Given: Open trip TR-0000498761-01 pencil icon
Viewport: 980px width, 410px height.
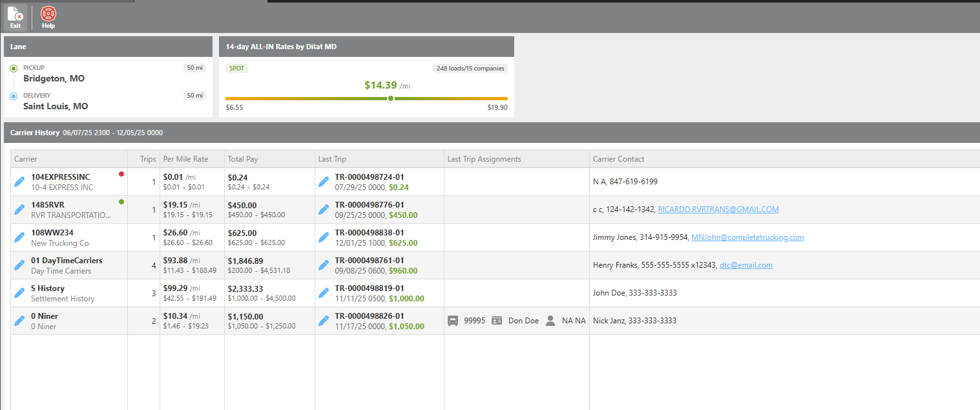Looking at the screenshot, I should tap(324, 266).
